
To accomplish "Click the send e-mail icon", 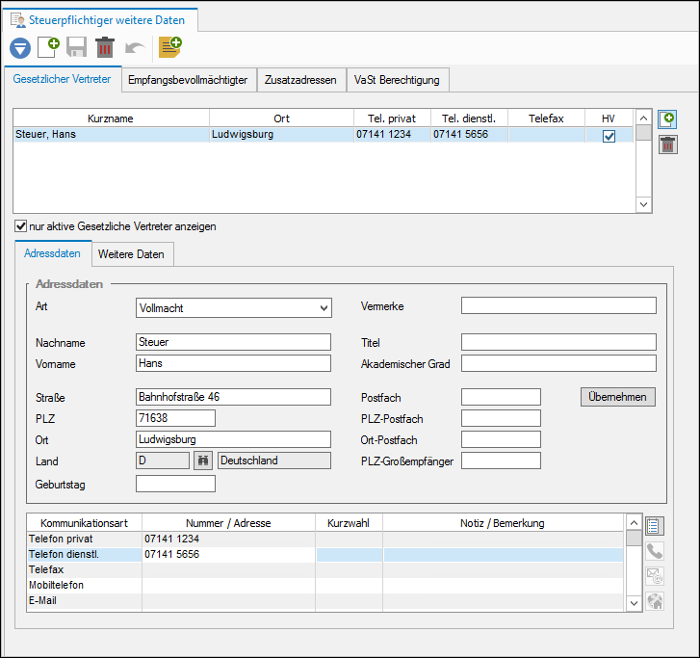I will point(654,576).
